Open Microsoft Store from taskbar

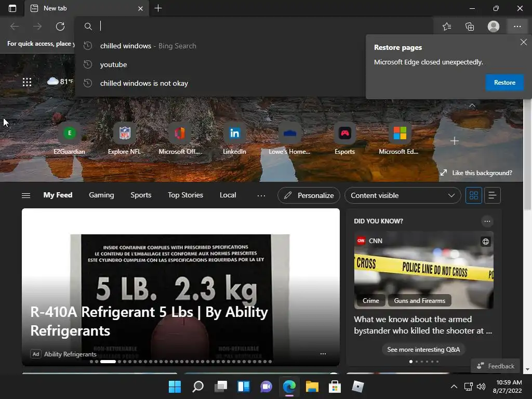click(335, 387)
